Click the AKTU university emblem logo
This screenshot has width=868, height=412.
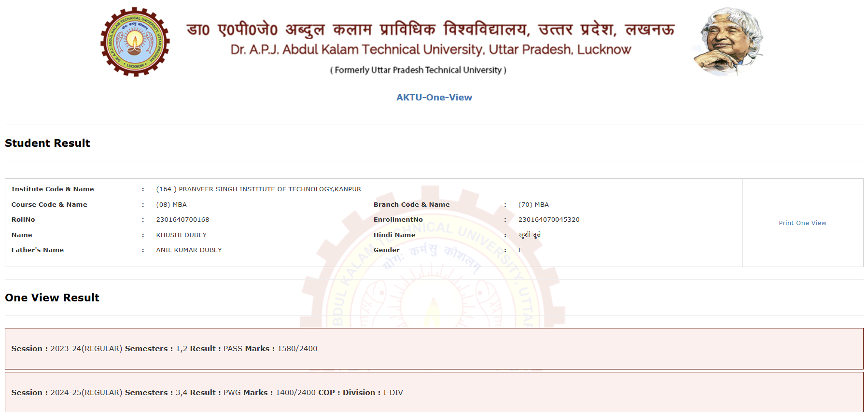click(x=135, y=42)
